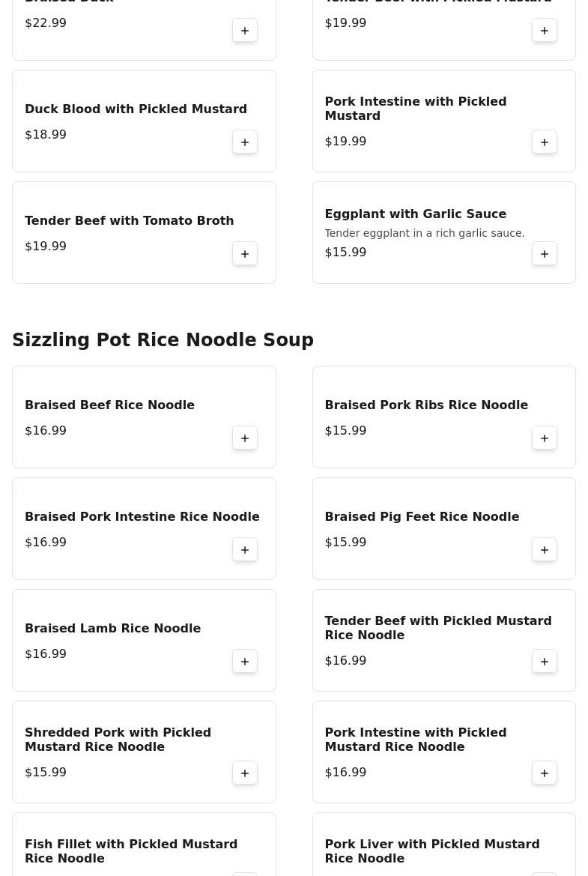The height and width of the screenshot is (876, 588).
Task: Add Braised Pork Ribs Rice Noodle
Action: click(545, 438)
